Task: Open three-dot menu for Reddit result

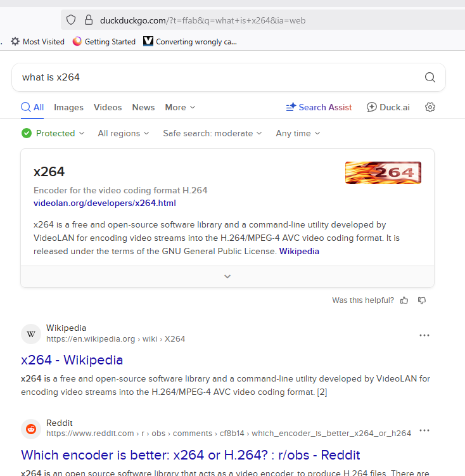Action: [x=424, y=430]
